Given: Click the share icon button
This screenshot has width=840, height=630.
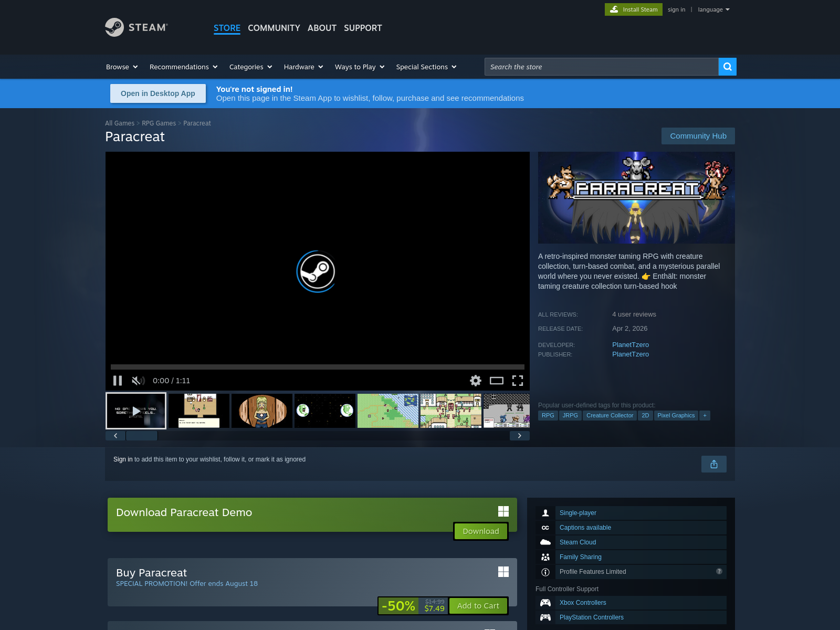Looking at the screenshot, I should (x=714, y=464).
